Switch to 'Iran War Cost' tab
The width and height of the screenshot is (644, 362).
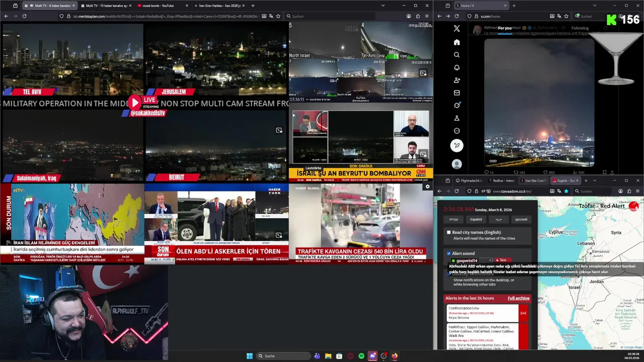[533, 180]
